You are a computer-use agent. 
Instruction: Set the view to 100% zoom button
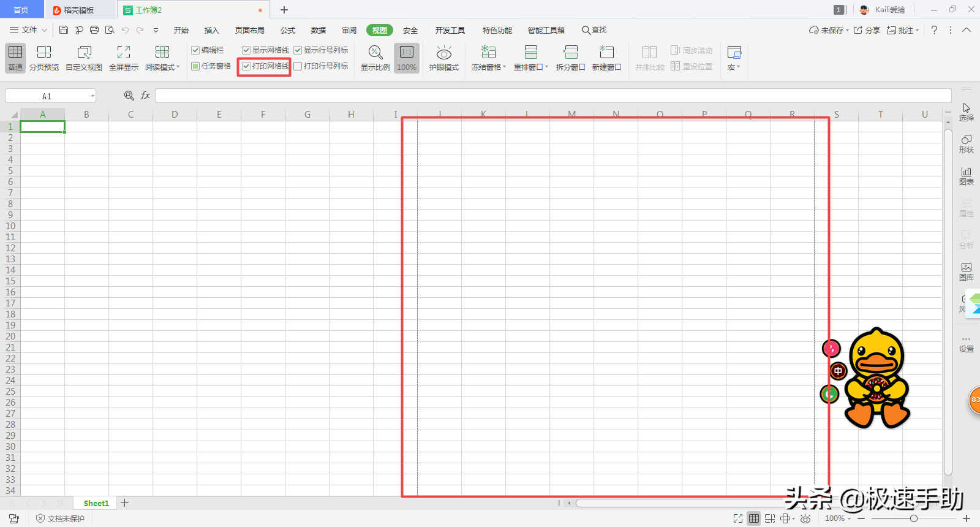(407, 58)
